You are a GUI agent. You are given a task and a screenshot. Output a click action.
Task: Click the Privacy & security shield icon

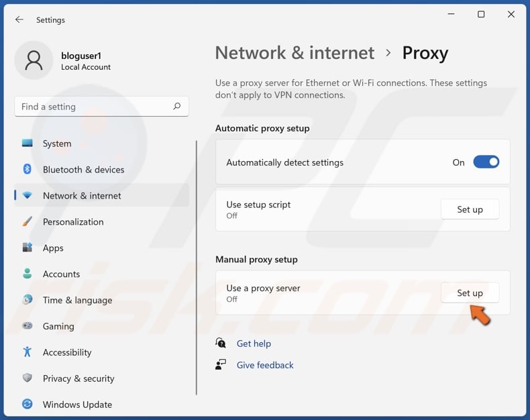(x=28, y=378)
